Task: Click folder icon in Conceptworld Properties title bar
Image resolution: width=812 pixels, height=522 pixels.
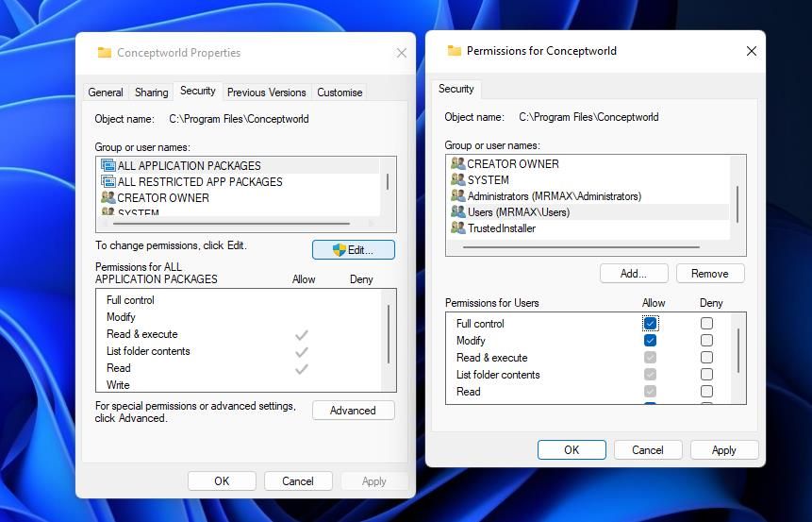Action: [105, 52]
